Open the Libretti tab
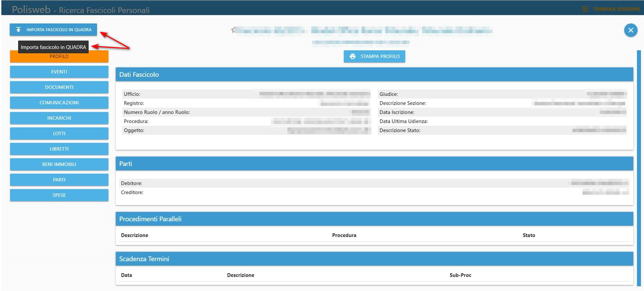This screenshot has height=291, width=644. coord(59,149)
